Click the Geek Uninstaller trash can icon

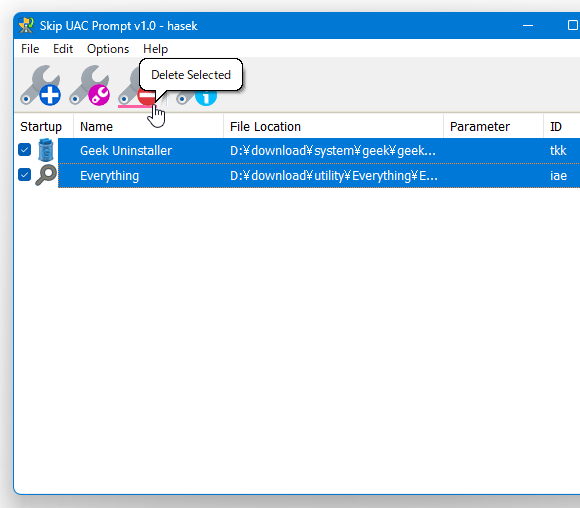tap(46, 150)
